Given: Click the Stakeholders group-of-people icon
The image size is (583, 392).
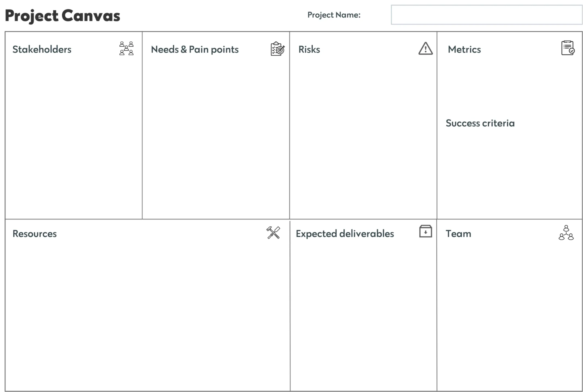Looking at the screenshot, I should tap(126, 48).
